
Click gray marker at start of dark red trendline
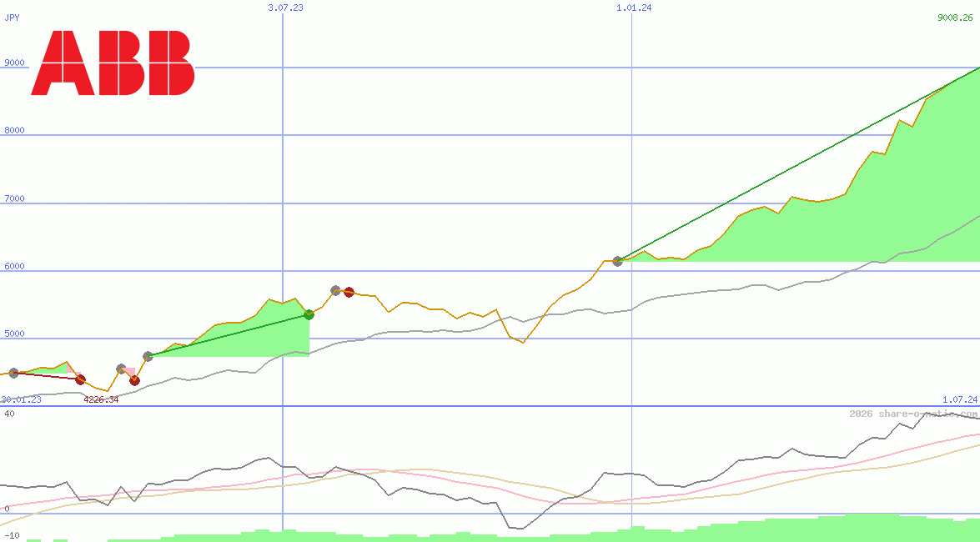(x=13, y=373)
